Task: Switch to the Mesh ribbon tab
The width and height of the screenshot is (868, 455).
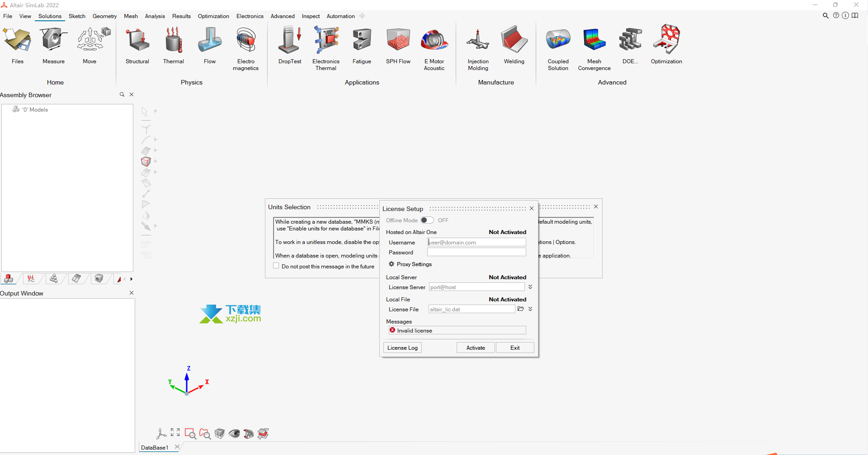Action: pyautogui.click(x=131, y=16)
